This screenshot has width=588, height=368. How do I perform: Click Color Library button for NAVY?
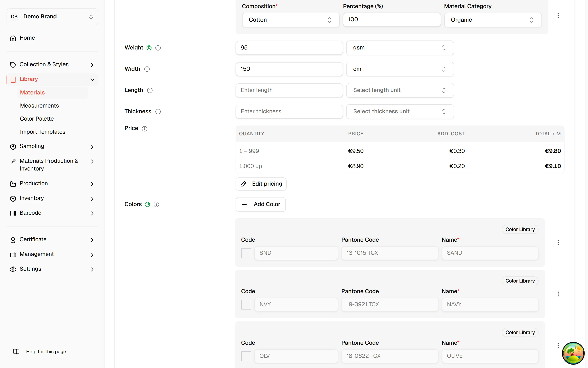point(520,281)
